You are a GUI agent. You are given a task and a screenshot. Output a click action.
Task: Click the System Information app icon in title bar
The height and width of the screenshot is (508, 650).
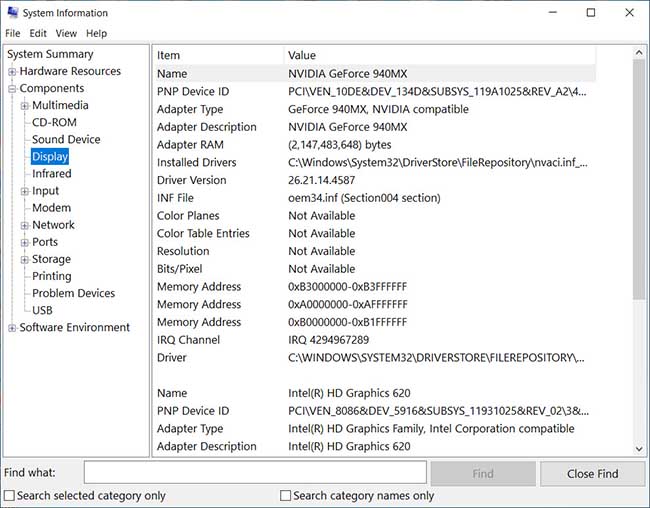click(x=13, y=12)
